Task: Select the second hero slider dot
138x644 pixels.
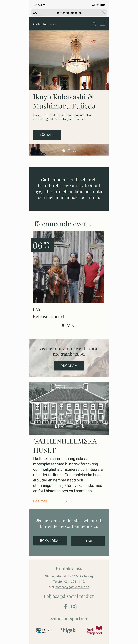Action: [x=69, y=151]
